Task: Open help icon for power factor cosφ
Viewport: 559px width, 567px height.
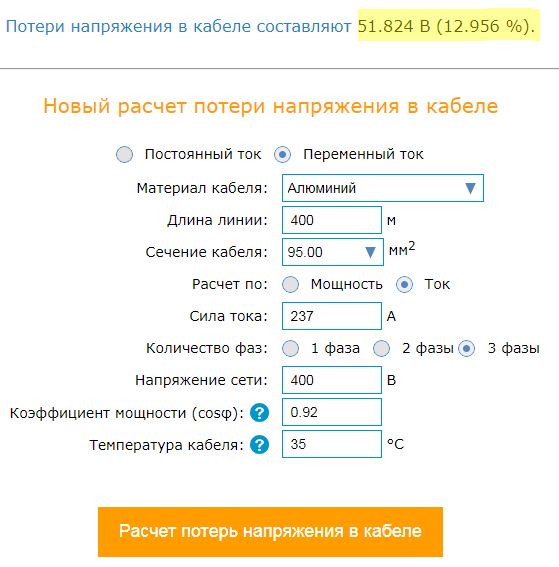Action: pyautogui.click(x=260, y=413)
